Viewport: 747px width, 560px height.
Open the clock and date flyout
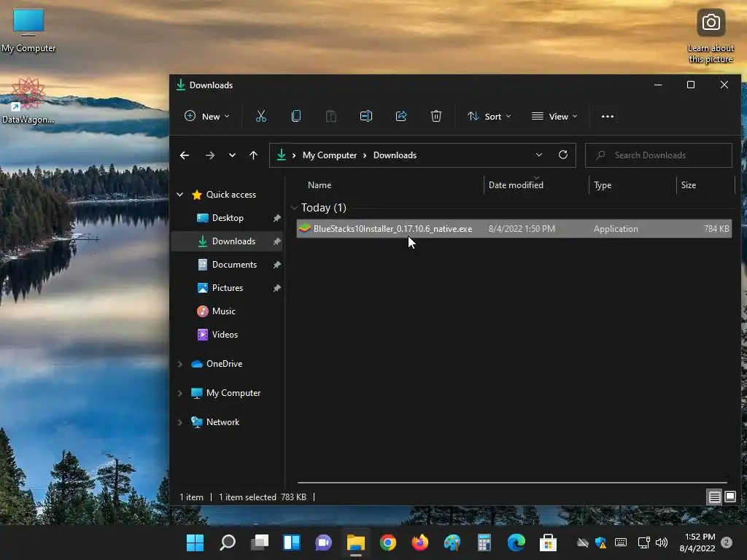pyautogui.click(x=697, y=542)
